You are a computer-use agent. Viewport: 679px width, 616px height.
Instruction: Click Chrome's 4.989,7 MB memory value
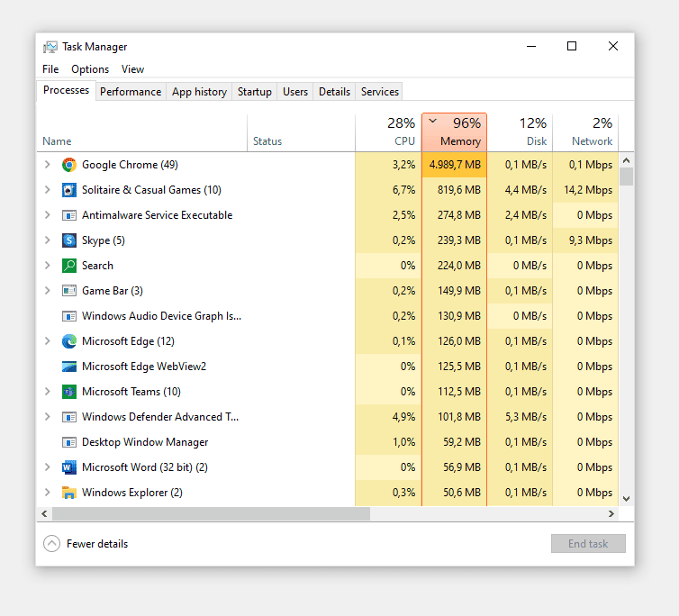tap(455, 165)
